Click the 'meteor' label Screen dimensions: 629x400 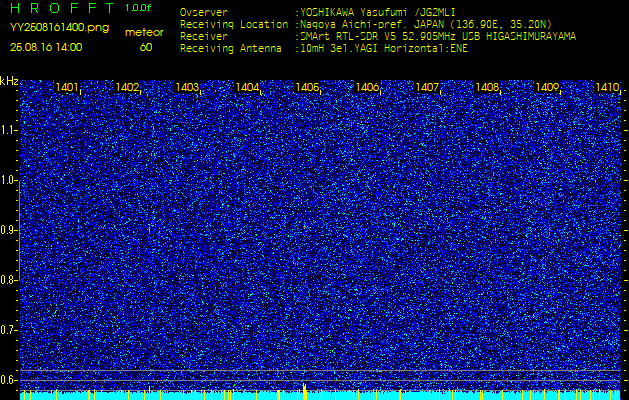(x=144, y=33)
